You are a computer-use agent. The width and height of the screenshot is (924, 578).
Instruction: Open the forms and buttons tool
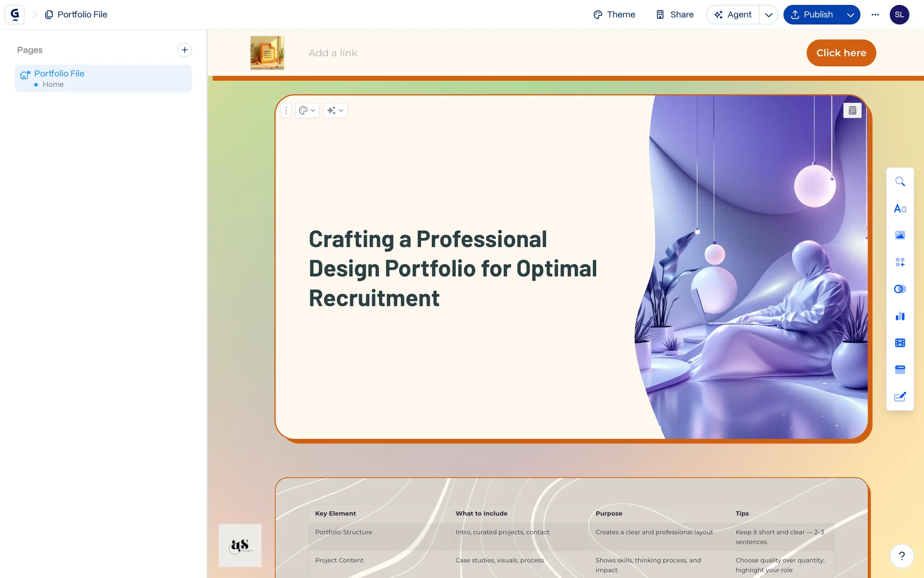(x=900, y=369)
